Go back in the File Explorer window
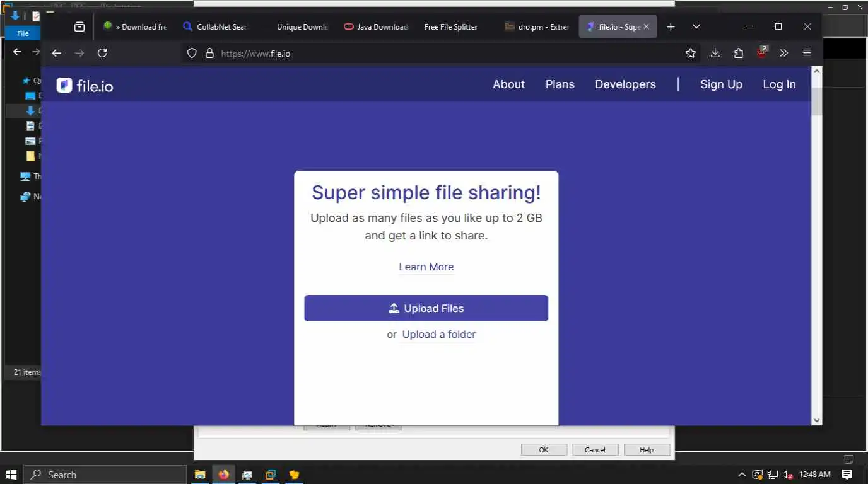 17,52
